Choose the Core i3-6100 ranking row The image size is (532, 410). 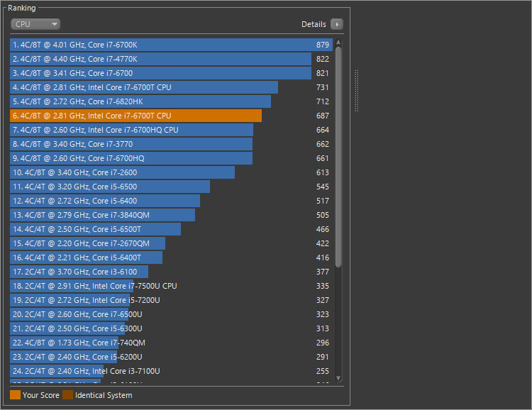click(79, 272)
